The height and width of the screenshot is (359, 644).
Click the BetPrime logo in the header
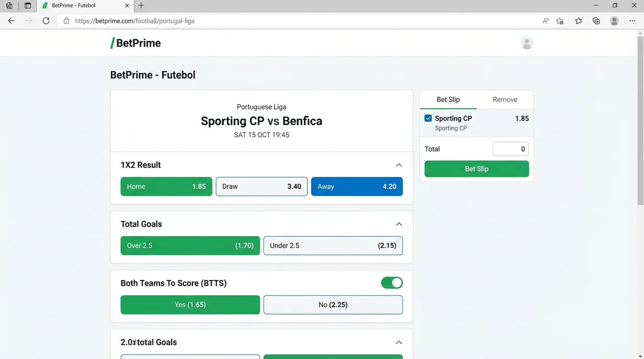[x=136, y=43]
